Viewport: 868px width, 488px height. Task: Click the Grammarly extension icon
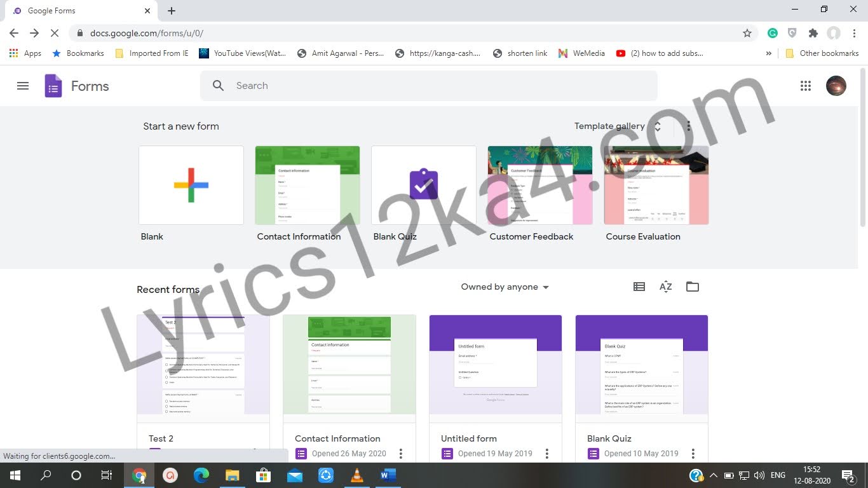click(x=773, y=33)
